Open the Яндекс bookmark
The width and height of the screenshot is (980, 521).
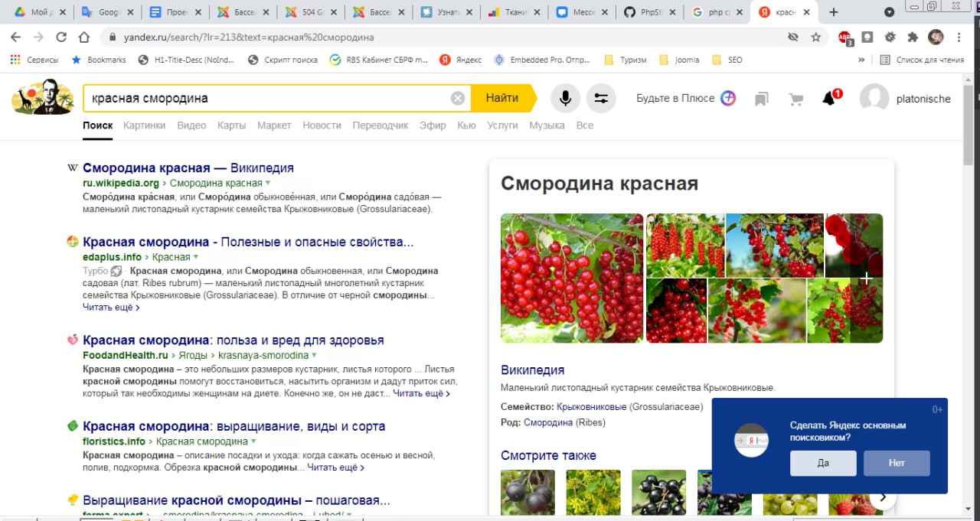click(461, 60)
